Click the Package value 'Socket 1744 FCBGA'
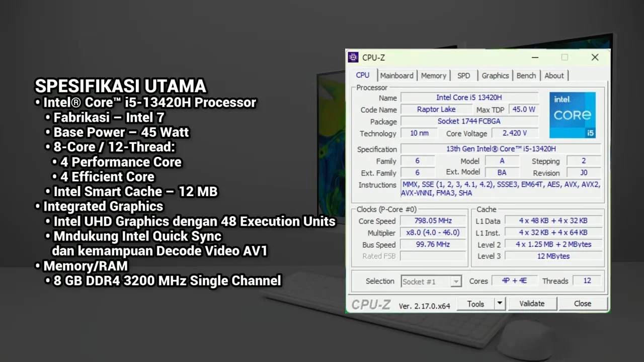Viewport: 644px width, 362px height. tap(469, 121)
